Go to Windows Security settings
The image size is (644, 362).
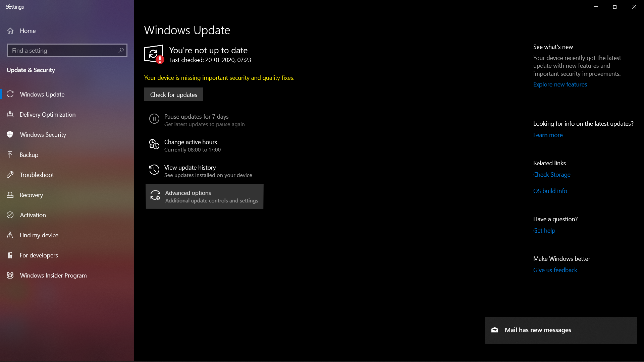click(67, 134)
